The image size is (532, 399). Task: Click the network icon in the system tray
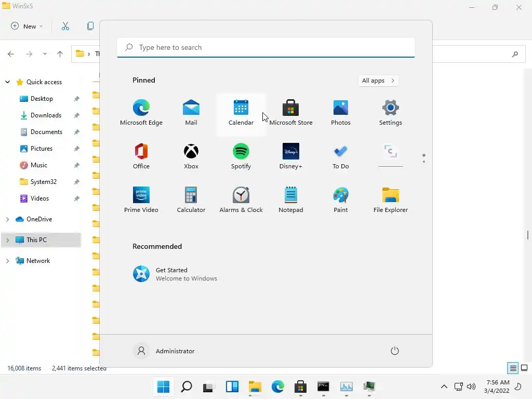[458, 387]
